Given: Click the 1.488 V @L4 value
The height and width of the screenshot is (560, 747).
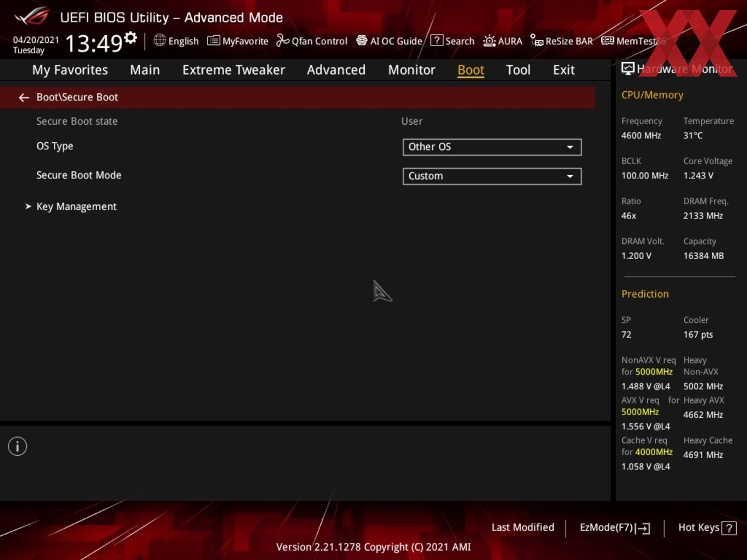Looking at the screenshot, I should pyautogui.click(x=646, y=387).
